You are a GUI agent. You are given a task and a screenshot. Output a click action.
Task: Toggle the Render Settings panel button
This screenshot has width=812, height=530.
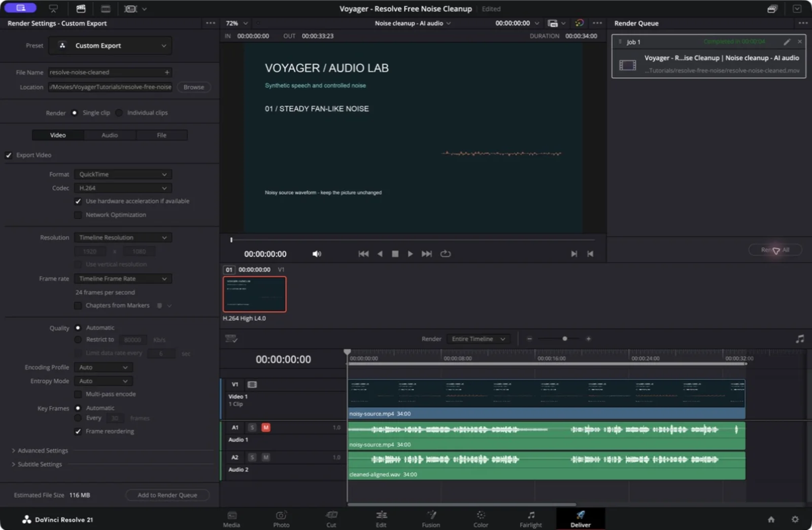pyautogui.click(x=20, y=8)
